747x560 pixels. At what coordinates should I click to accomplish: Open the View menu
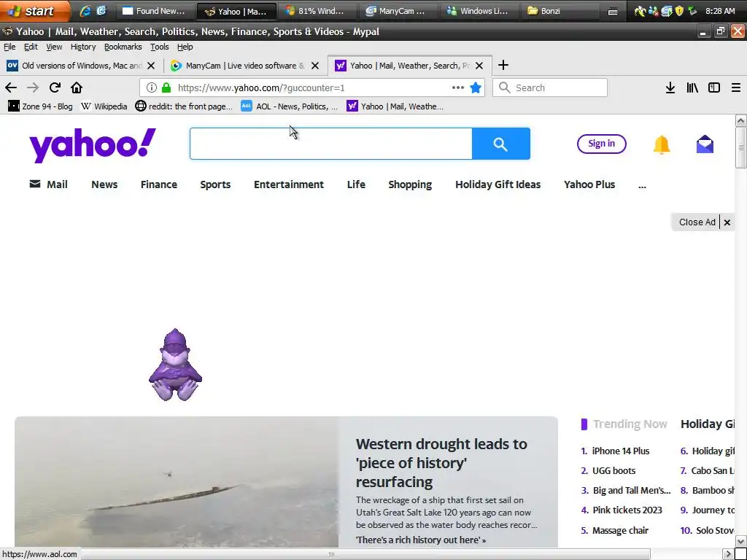coord(54,47)
